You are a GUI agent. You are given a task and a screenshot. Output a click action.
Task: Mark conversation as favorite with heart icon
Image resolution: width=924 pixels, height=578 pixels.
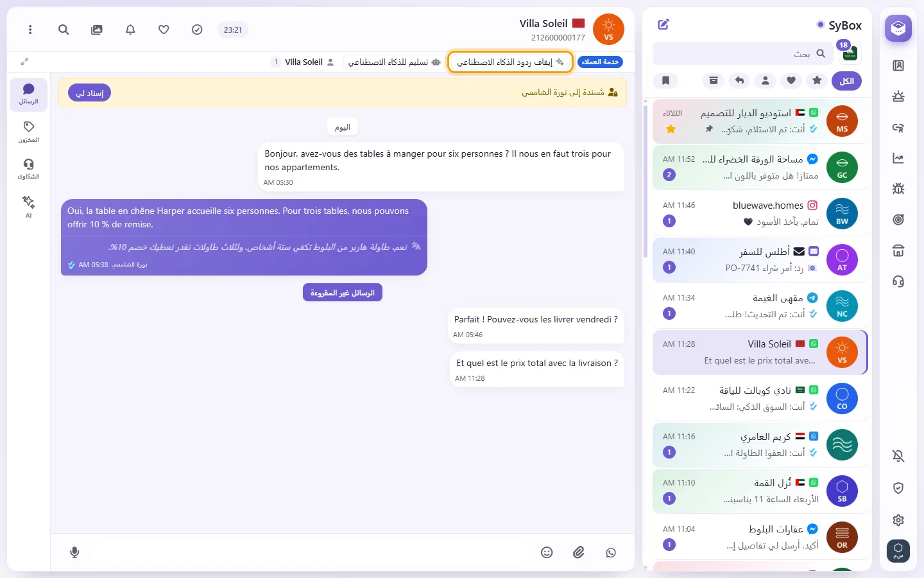point(164,30)
